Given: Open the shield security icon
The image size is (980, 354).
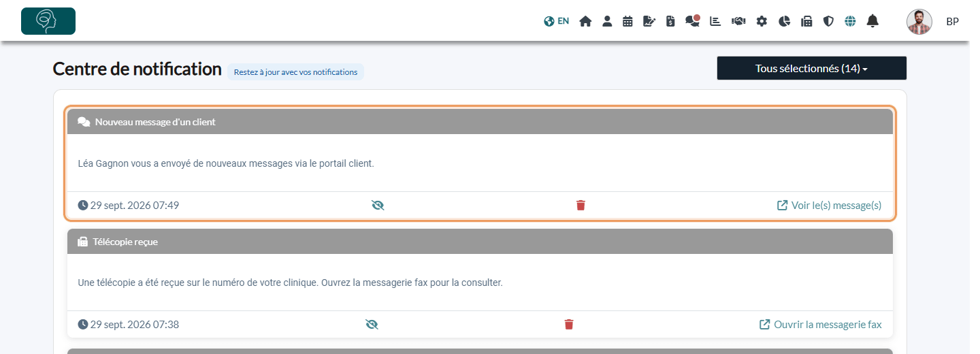Looking at the screenshot, I should point(828,21).
